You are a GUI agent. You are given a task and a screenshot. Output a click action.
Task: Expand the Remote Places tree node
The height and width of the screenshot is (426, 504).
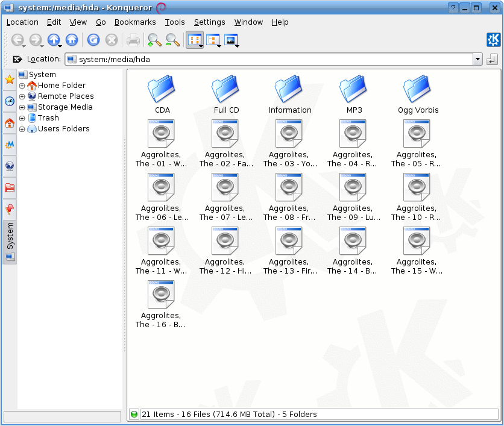tap(22, 96)
